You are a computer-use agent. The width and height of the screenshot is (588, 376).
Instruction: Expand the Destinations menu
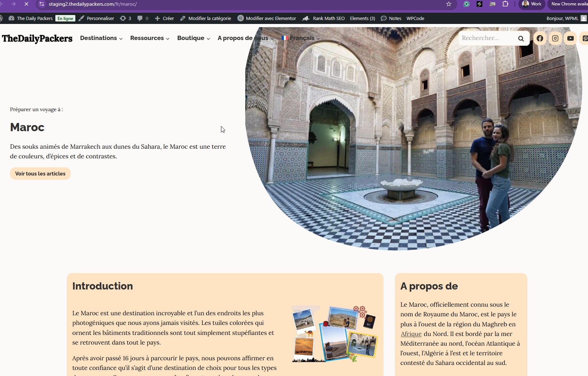[x=101, y=38]
